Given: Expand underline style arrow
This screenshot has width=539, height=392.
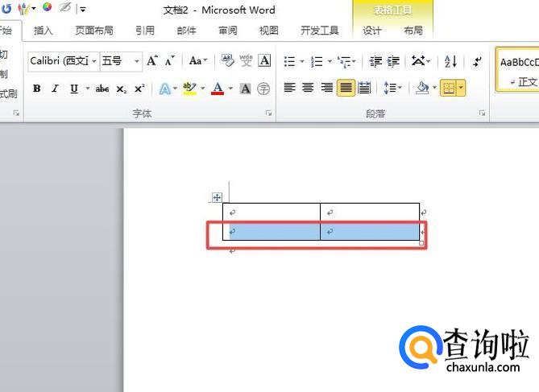Looking at the screenshot, I should click(x=88, y=89).
